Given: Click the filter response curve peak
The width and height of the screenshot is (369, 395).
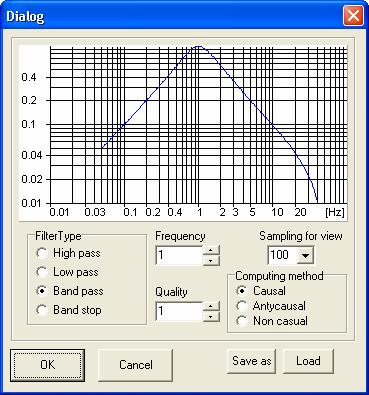Looking at the screenshot, I should (x=199, y=46).
